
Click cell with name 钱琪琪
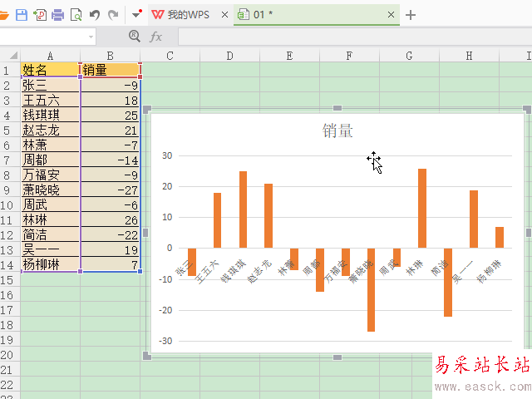pos(50,115)
